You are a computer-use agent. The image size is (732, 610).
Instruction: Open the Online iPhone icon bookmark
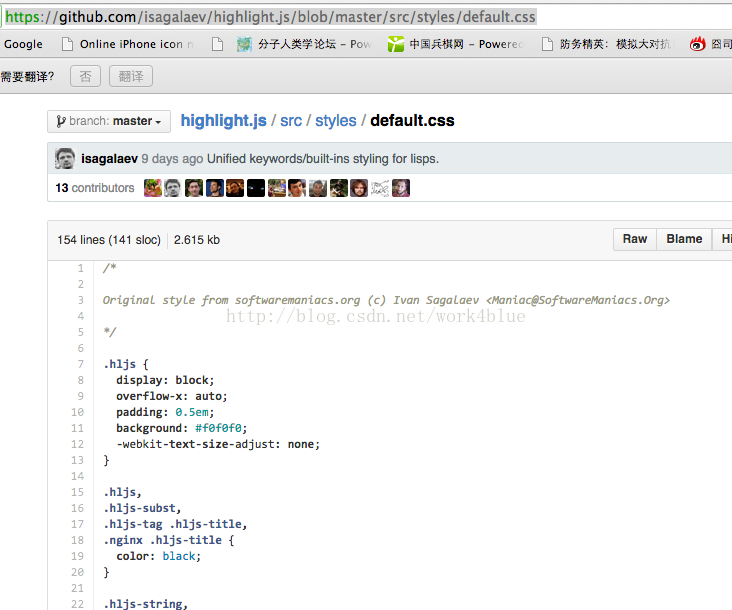coord(128,44)
